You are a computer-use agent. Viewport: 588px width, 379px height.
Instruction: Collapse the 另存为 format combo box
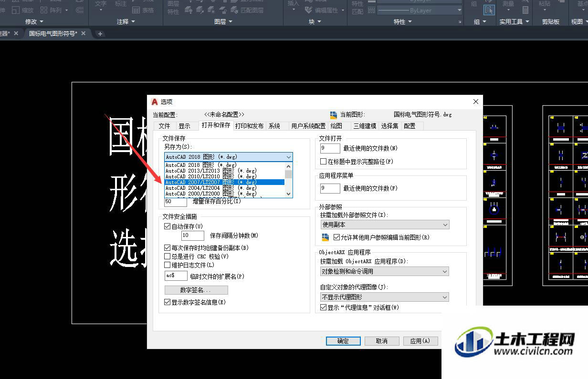coord(229,157)
